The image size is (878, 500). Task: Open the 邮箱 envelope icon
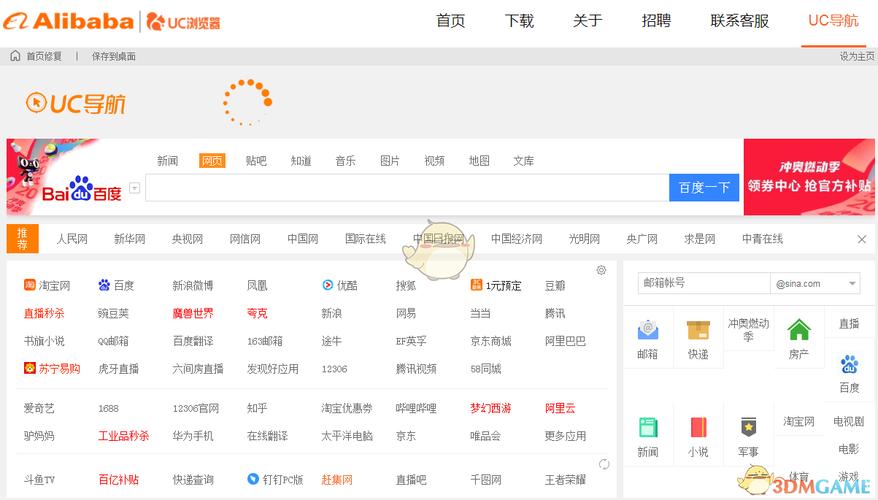[x=648, y=330]
